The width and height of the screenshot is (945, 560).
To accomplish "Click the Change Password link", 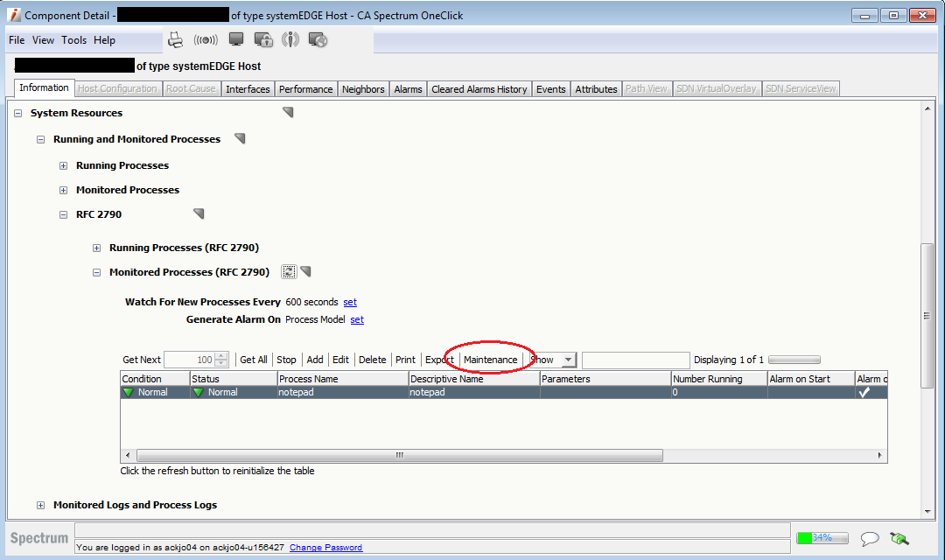I will click(x=326, y=548).
